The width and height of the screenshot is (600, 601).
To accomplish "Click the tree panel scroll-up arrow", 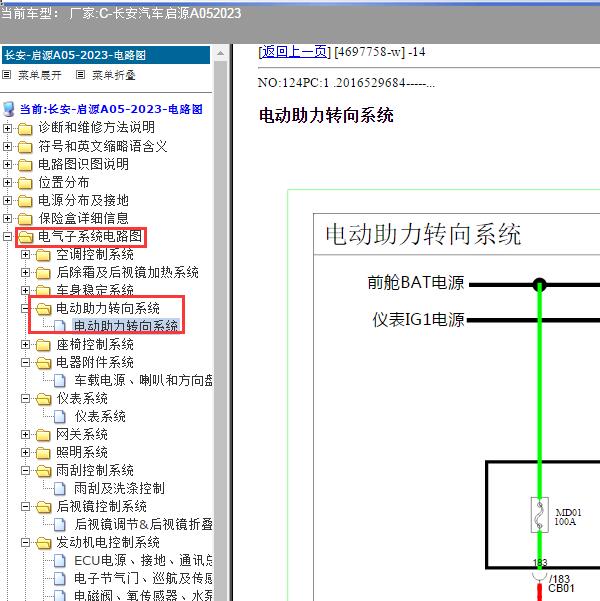I will click(220, 53).
